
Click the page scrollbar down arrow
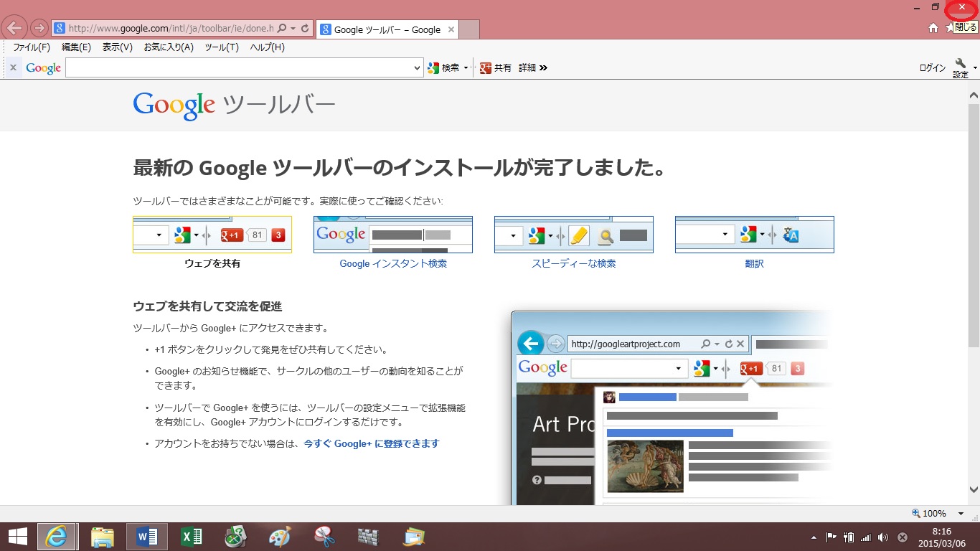[x=974, y=490]
